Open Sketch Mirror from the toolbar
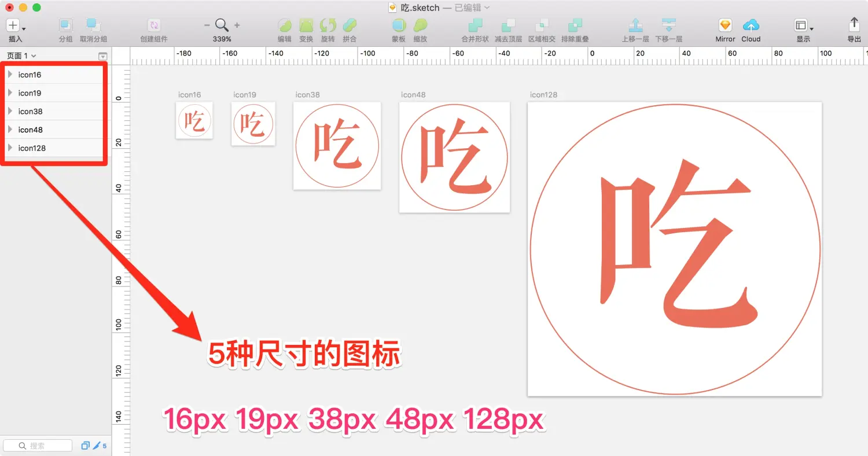The height and width of the screenshot is (456, 868). (x=725, y=25)
